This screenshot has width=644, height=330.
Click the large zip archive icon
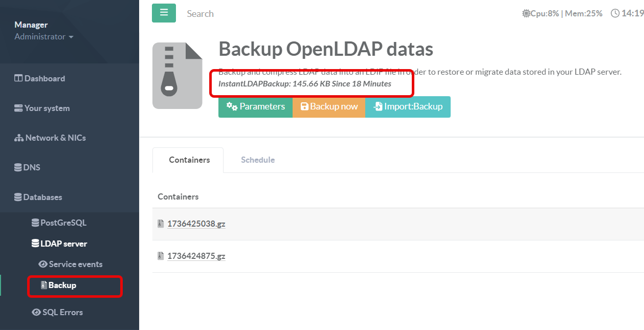[177, 76]
